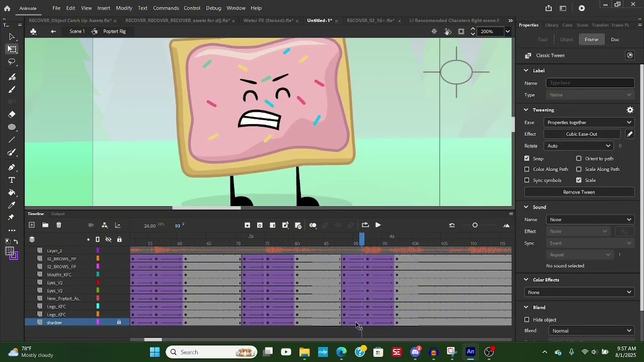Viewport: 644px width, 362px height.
Task: Select the Free Transform tool
Action: point(12,49)
